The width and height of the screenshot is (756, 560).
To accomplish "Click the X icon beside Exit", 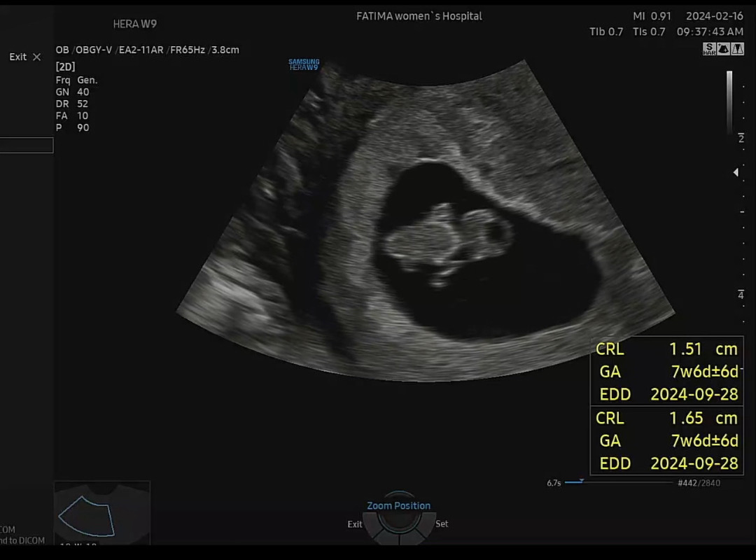I will (x=36, y=57).
